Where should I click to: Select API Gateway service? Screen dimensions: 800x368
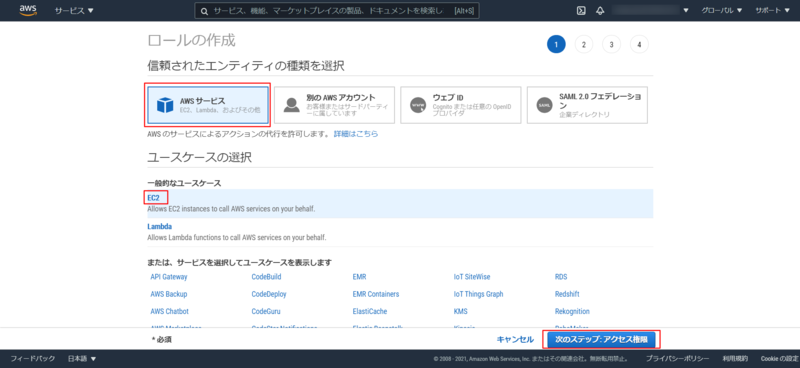(169, 277)
